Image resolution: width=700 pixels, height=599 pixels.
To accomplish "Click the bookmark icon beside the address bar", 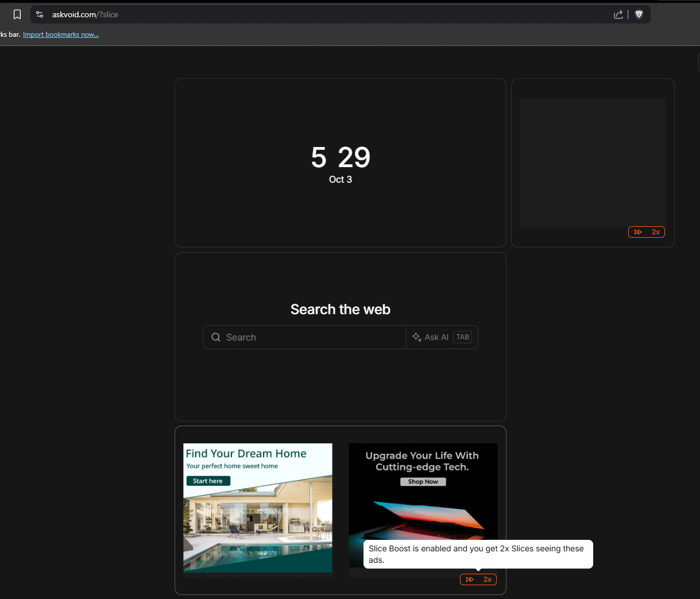I will pos(17,14).
